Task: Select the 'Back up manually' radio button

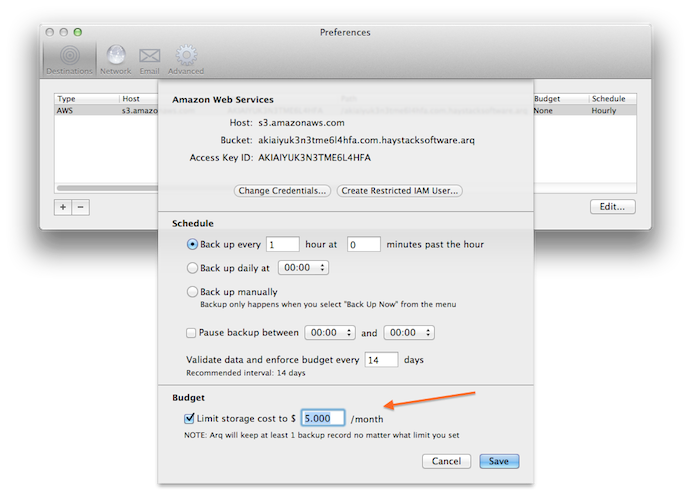Action: [192, 292]
